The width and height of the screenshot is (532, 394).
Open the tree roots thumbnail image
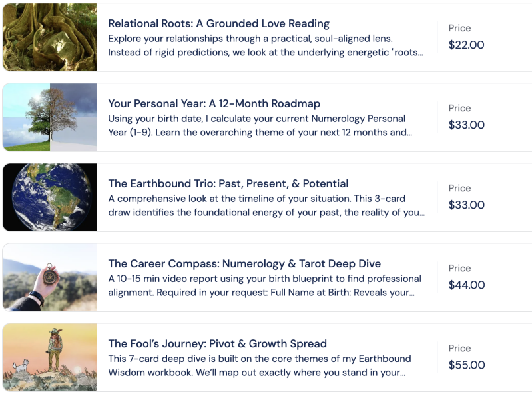click(50, 37)
